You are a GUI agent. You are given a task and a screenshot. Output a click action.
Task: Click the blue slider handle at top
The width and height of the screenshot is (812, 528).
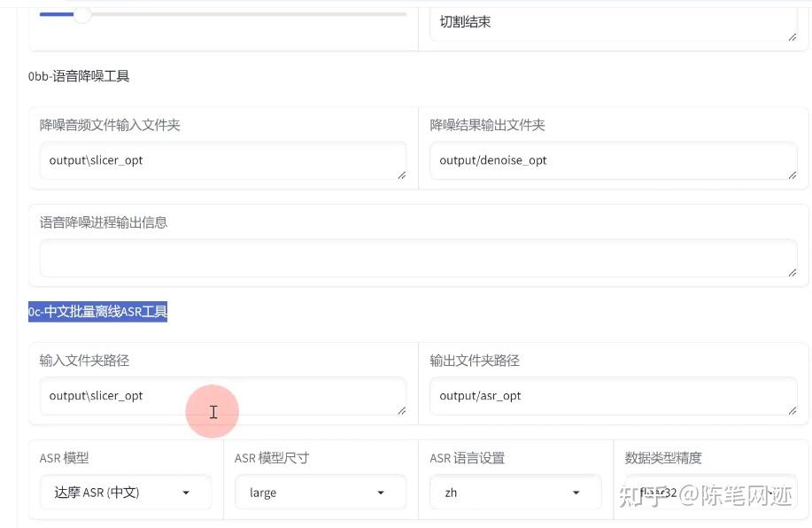click(x=82, y=14)
